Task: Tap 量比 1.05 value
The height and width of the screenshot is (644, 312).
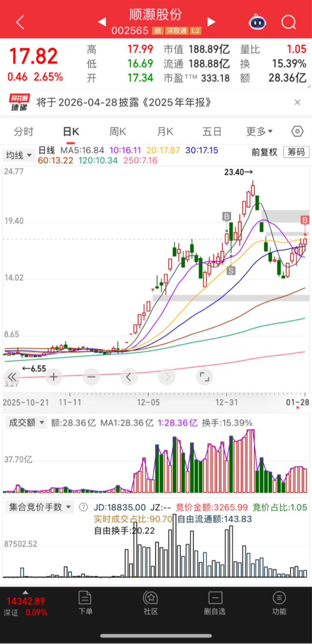Action: pos(273,50)
